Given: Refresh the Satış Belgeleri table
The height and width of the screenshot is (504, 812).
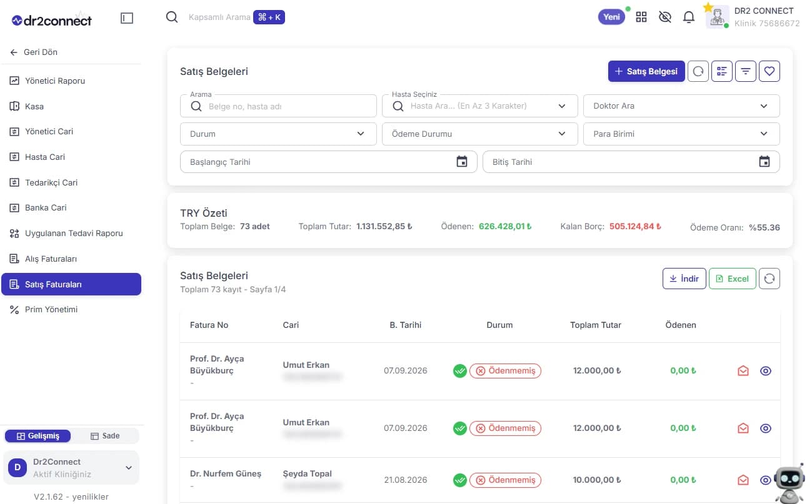Looking at the screenshot, I should (x=769, y=279).
